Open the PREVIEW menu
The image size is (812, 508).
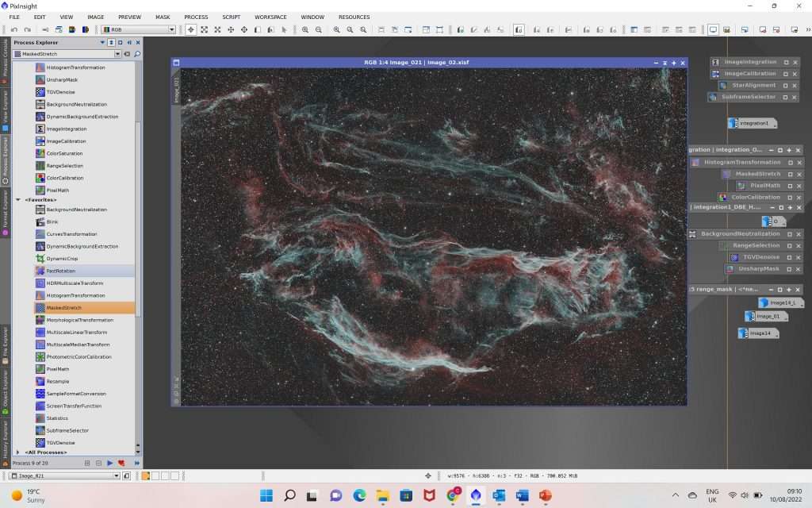pyautogui.click(x=129, y=17)
